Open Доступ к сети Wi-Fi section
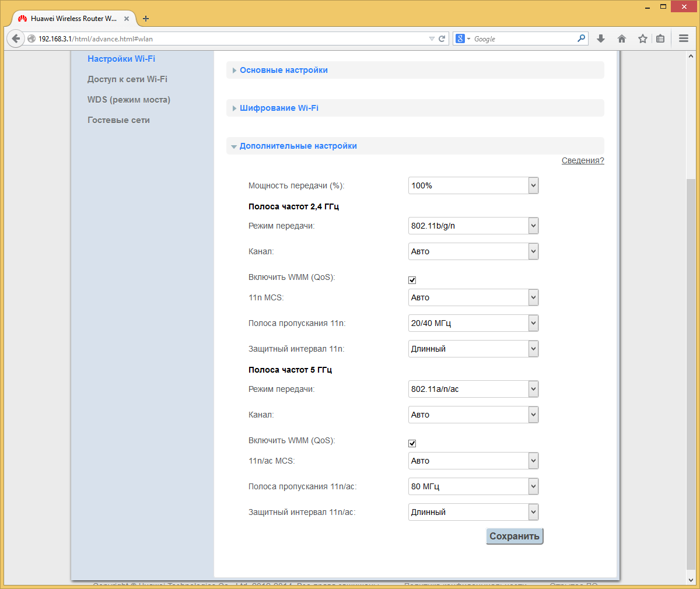The image size is (700, 589). tap(127, 79)
